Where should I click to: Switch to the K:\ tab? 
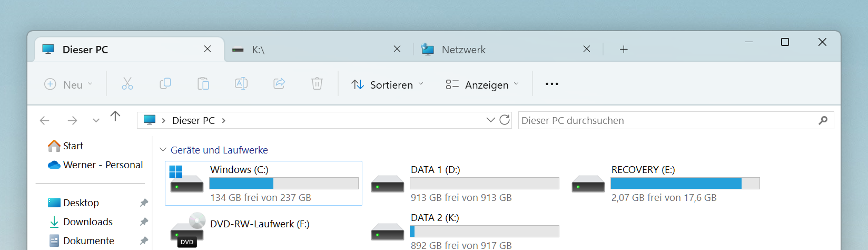pyautogui.click(x=316, y=50)
